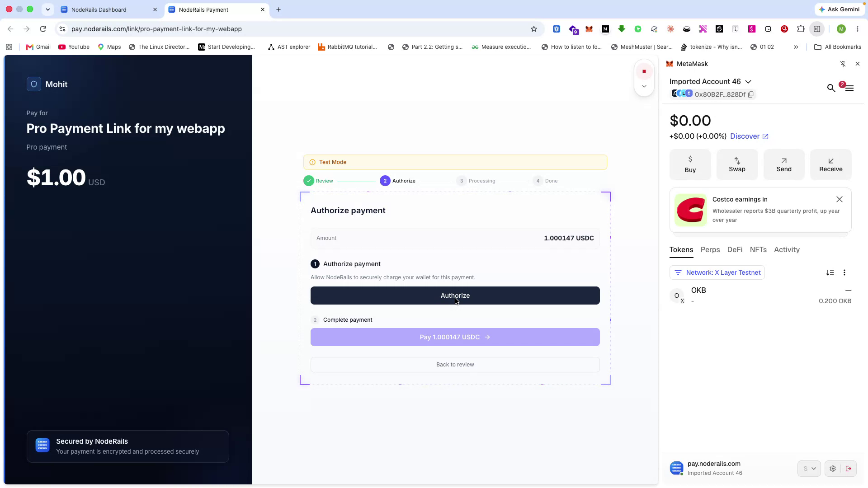Bookmark this page with the star icon
The height and width of the screenshot is (488, 868).
point(534,29)
